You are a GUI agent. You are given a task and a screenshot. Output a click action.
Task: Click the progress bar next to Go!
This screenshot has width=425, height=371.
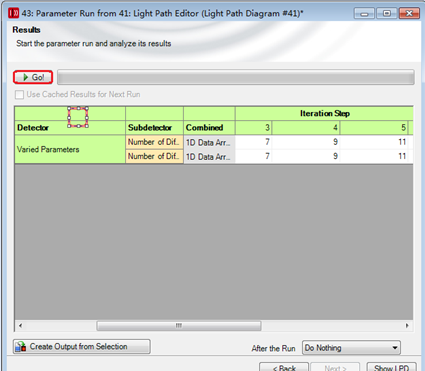click(x=236, y=77)
